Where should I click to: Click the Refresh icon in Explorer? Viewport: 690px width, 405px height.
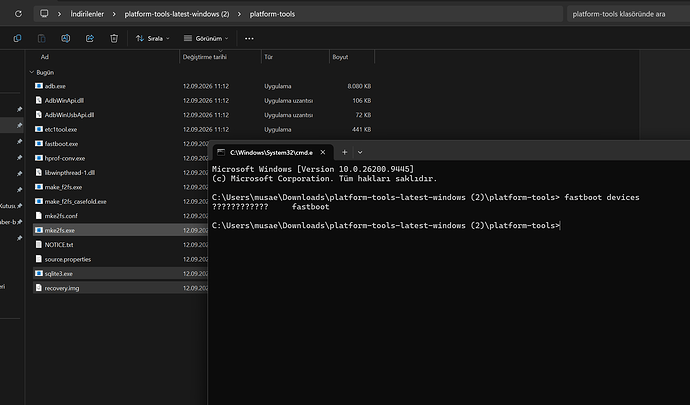[18, 14]
